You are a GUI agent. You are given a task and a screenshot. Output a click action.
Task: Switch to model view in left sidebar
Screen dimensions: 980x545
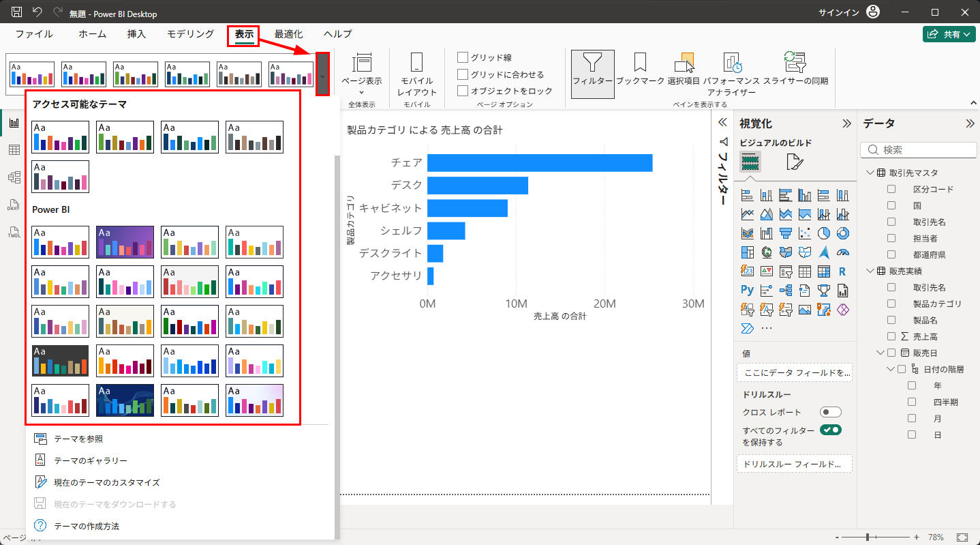14,177
